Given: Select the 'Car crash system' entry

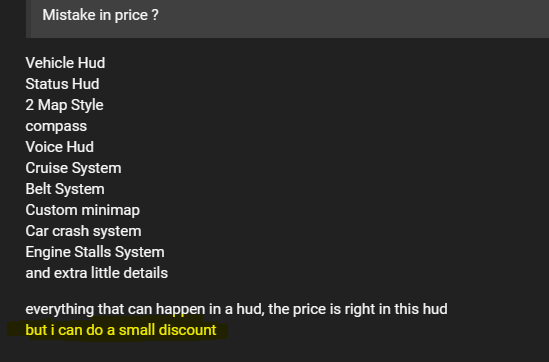Looking at the screenshot, I should (83, 231).
